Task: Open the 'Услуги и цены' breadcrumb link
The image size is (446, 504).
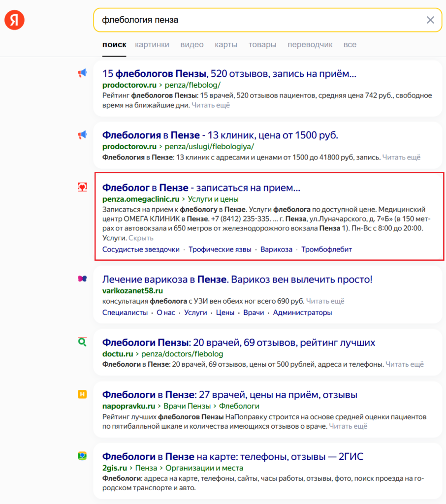Action: coord(213,199)
